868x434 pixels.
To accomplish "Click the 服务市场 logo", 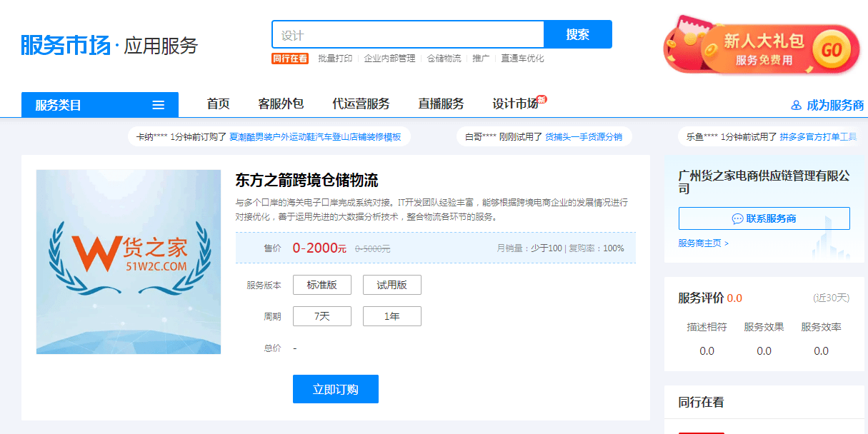I will click(x=66, y=46).
